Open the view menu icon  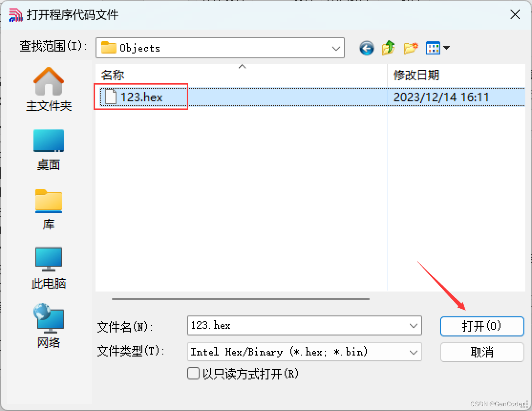point(433,48)
